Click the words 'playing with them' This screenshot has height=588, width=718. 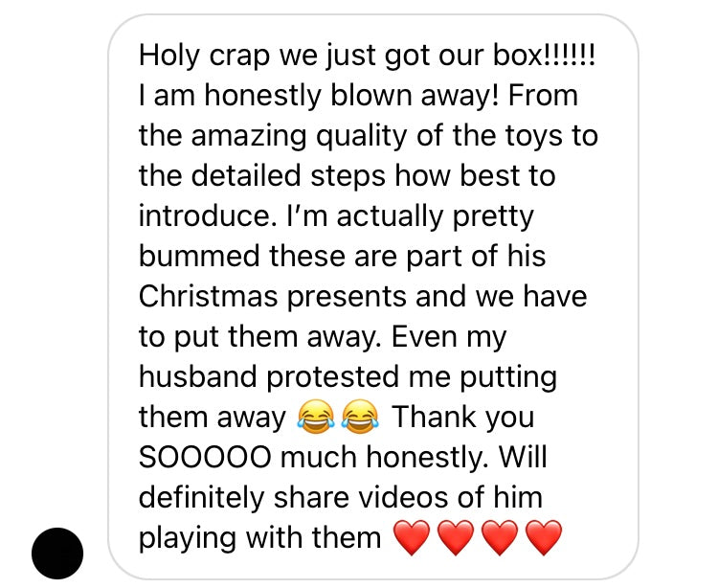(x=260, y=538)
